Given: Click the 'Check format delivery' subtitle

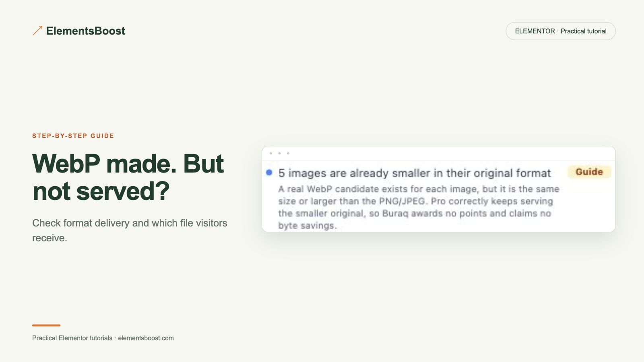Looking at the screenshot, I should [130, 230].
